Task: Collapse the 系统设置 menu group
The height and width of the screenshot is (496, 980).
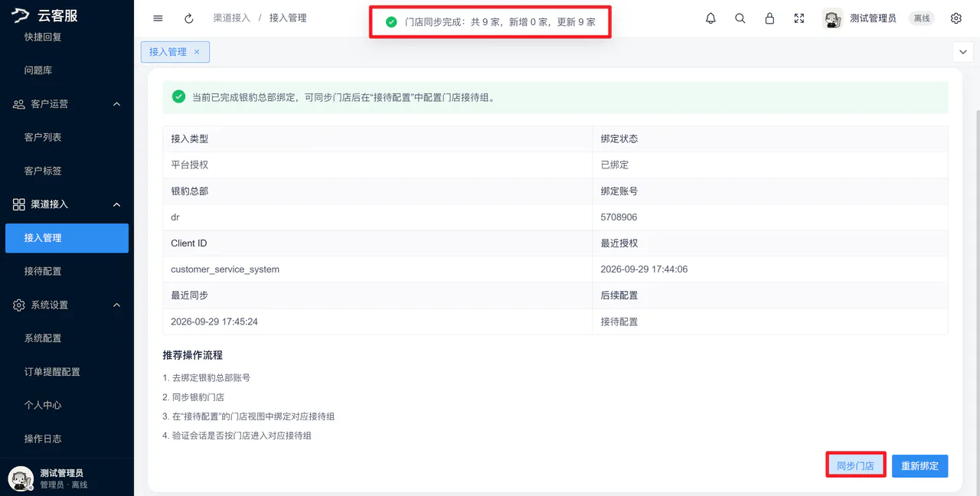Action: click(67, 305)
